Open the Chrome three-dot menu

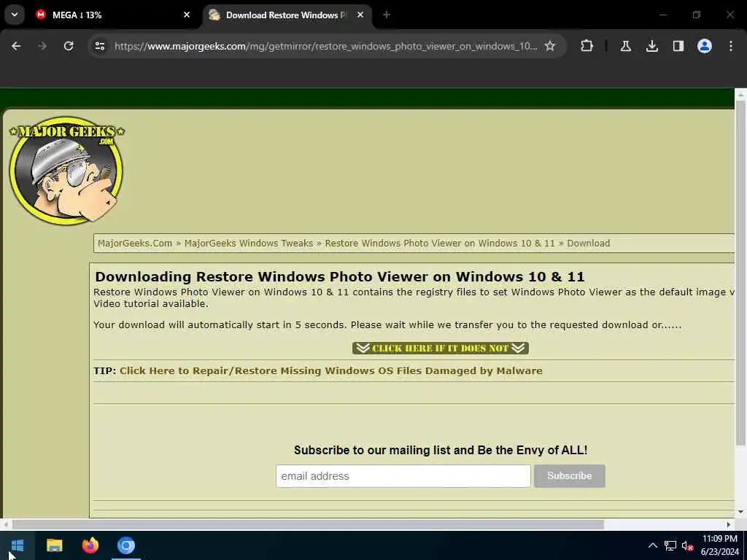731,46
